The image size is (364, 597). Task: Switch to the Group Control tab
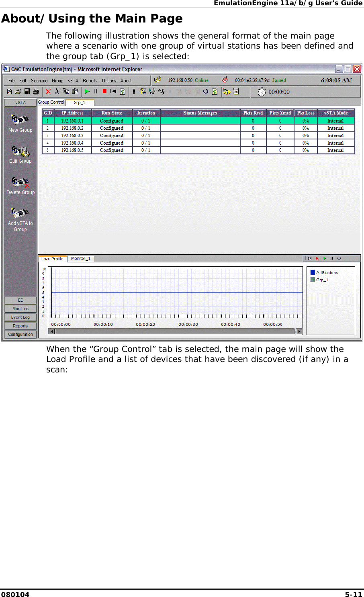(x=51, y=102)
